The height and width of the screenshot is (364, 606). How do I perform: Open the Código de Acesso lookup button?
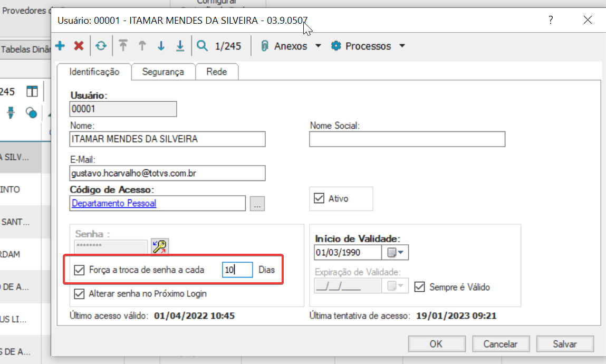[x=257, y=204]
